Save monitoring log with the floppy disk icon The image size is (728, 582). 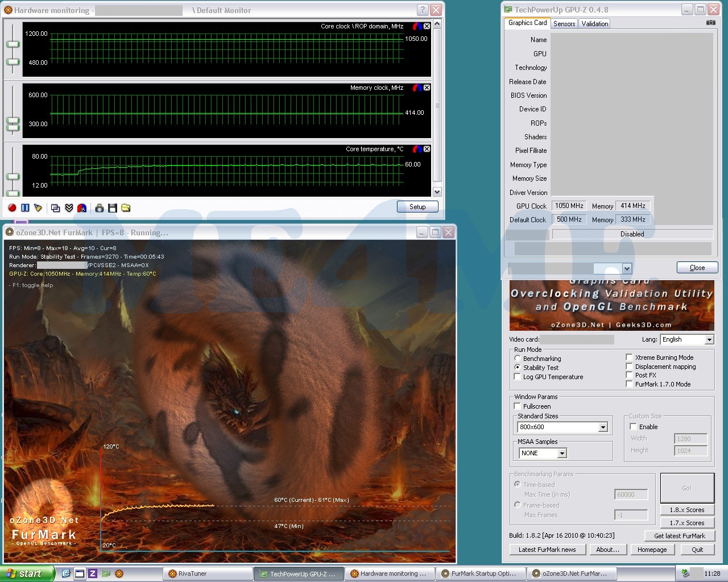[x=112, y=208]
